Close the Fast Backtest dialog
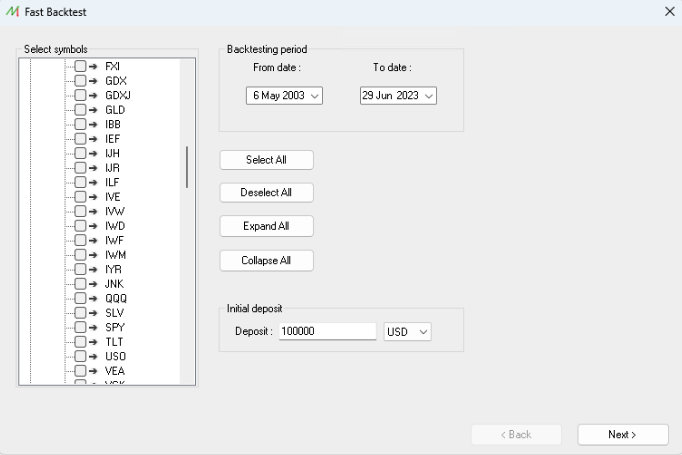This screenshot has height=455, width=682. [x=670, y=11]
